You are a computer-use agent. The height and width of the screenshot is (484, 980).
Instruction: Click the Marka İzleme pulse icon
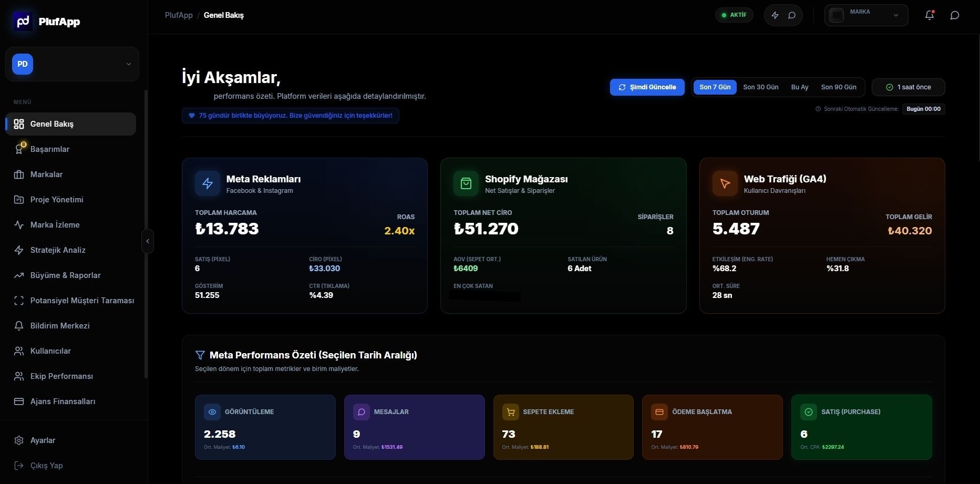pyautogui.click(x=19, y=225)
